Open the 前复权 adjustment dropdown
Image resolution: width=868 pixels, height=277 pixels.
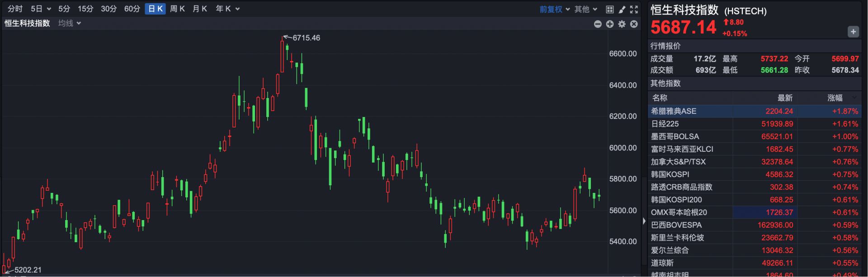555,9
